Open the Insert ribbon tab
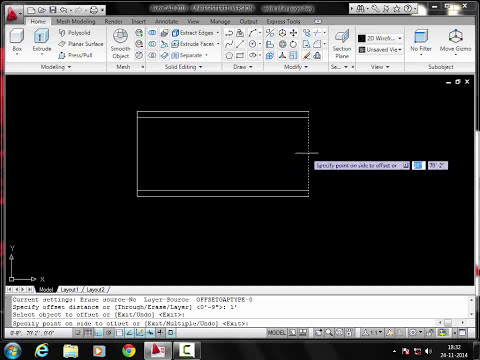Image resolution: width=480 pixels, height=360 pixels. 138,21
